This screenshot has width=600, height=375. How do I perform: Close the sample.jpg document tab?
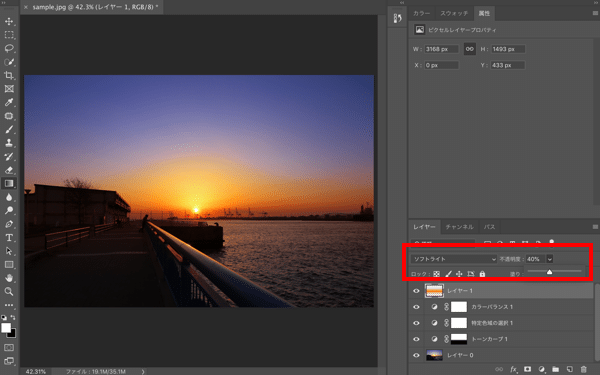pos(26,7)
